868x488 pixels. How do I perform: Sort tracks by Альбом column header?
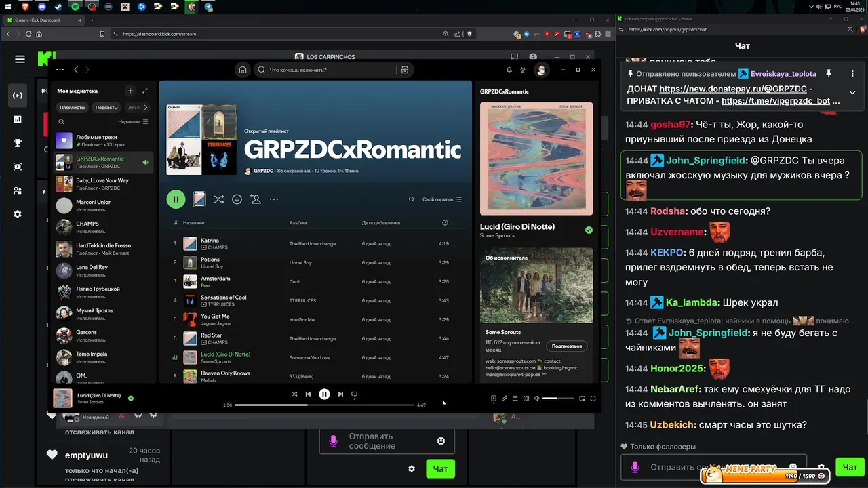(x=298, y=222)
